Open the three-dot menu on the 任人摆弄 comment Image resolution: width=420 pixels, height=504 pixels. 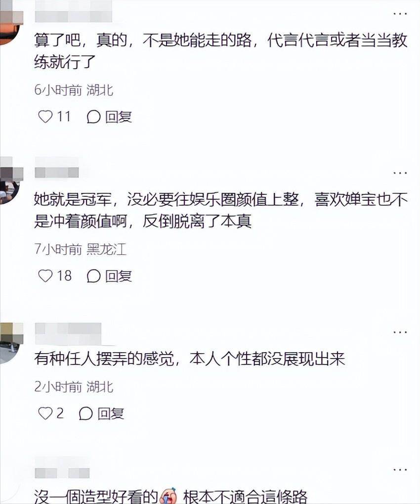[400, 332]
